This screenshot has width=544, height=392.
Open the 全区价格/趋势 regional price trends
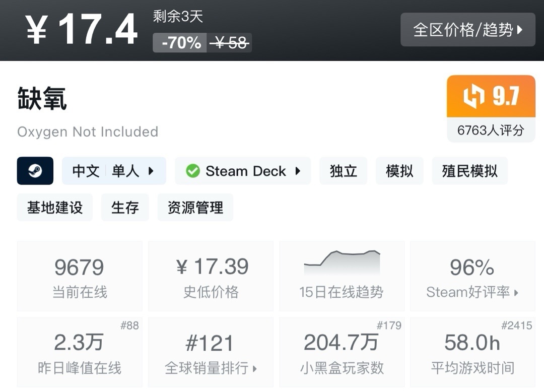click(467, 30)
